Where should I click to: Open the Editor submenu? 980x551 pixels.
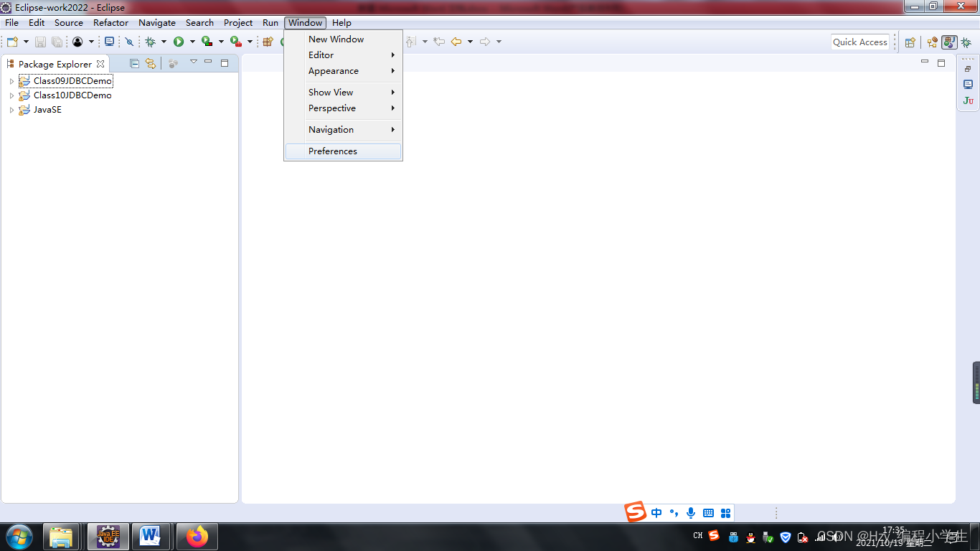[x=343, y=55]
